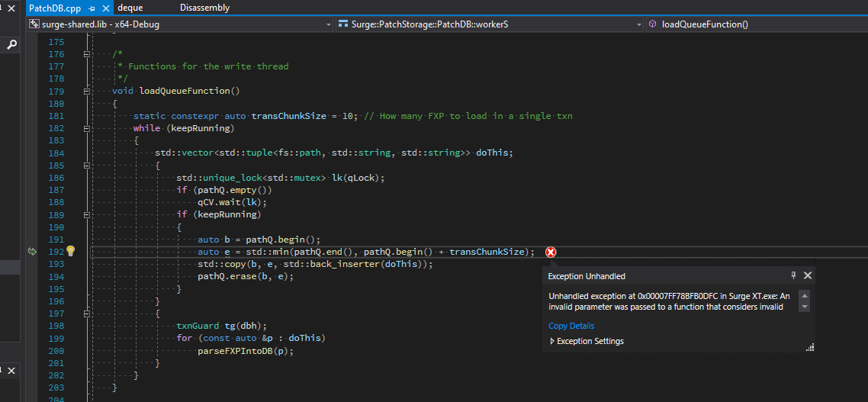Pin the Exception Unhandled popup
The width and height of the screenshot is (868, 402).
click(793, 275)
